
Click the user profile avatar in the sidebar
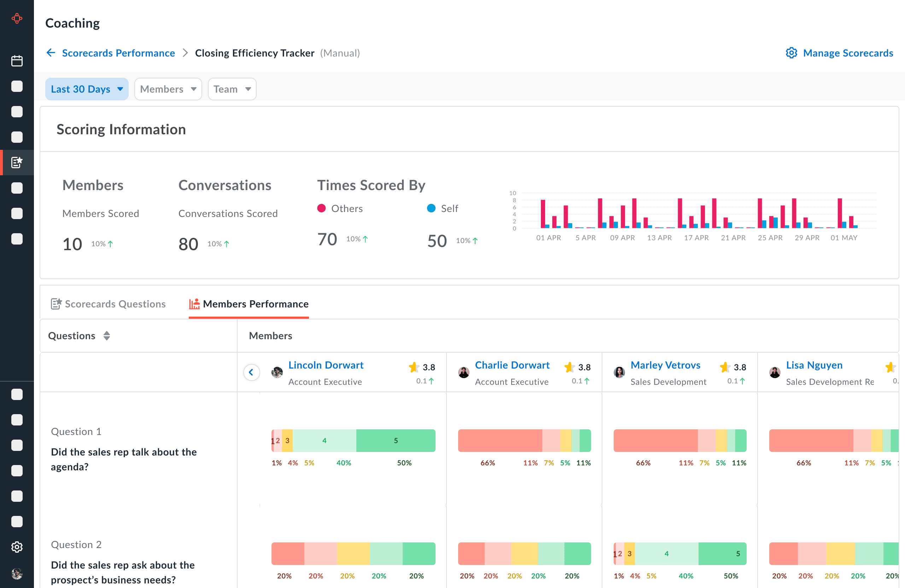(17, 573)
